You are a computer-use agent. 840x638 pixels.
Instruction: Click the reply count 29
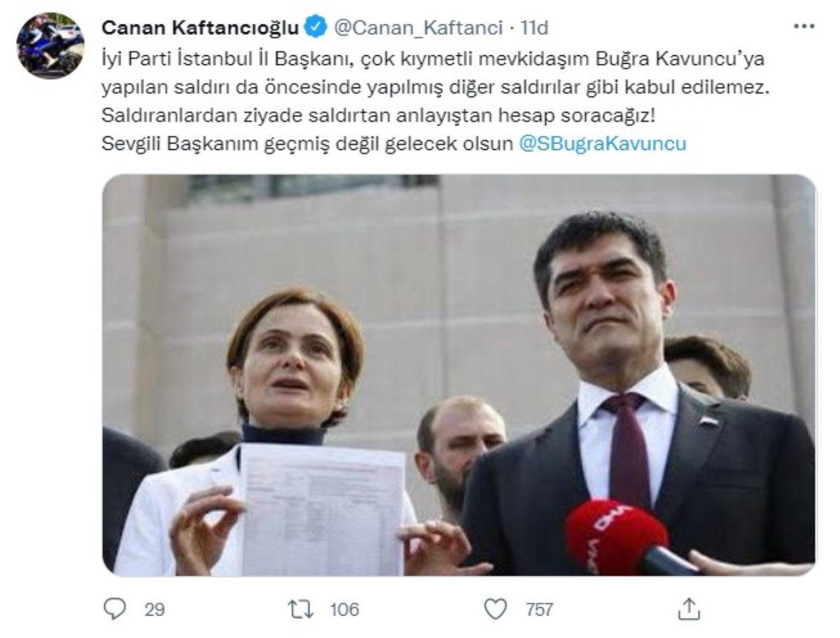point(155,609)
